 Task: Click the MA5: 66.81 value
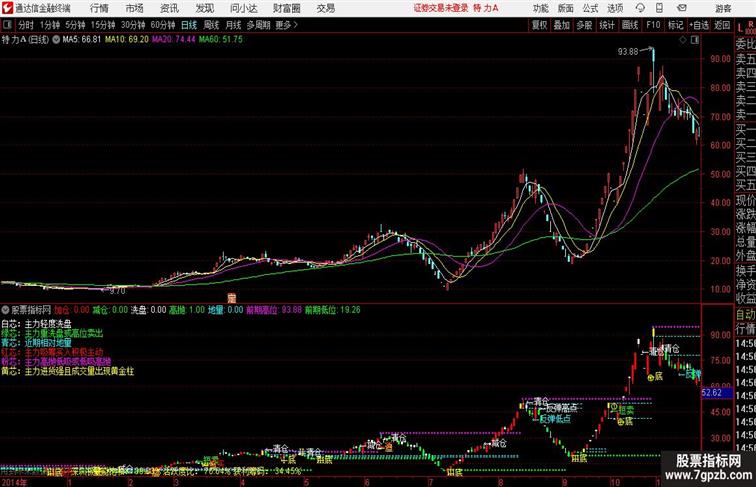[82, 40]
